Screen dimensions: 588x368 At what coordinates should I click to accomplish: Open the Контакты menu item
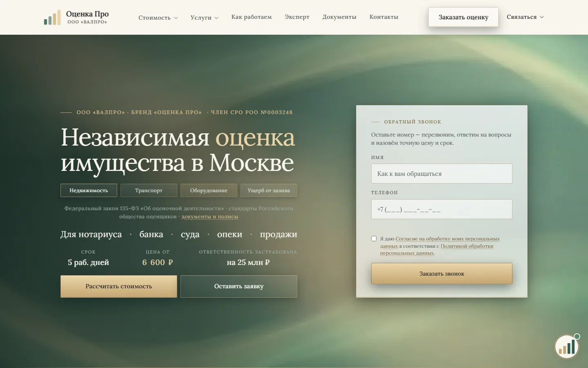(384, 17)
